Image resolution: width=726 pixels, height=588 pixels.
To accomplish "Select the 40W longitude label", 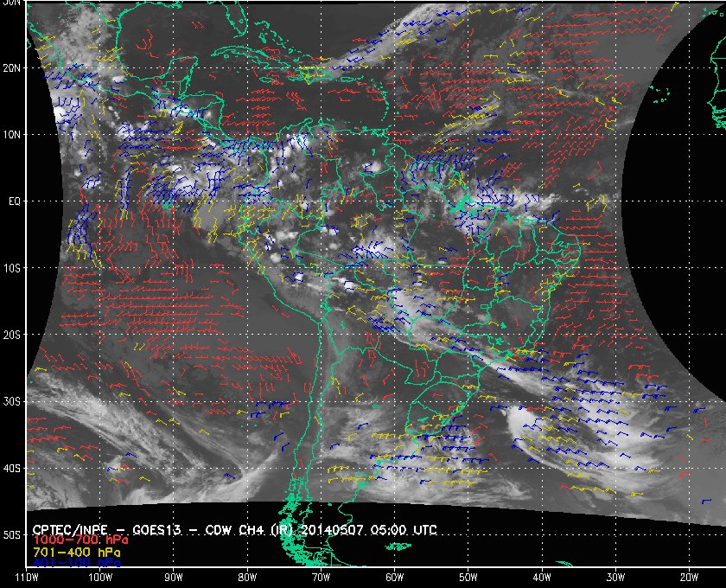I will [542, 577].
